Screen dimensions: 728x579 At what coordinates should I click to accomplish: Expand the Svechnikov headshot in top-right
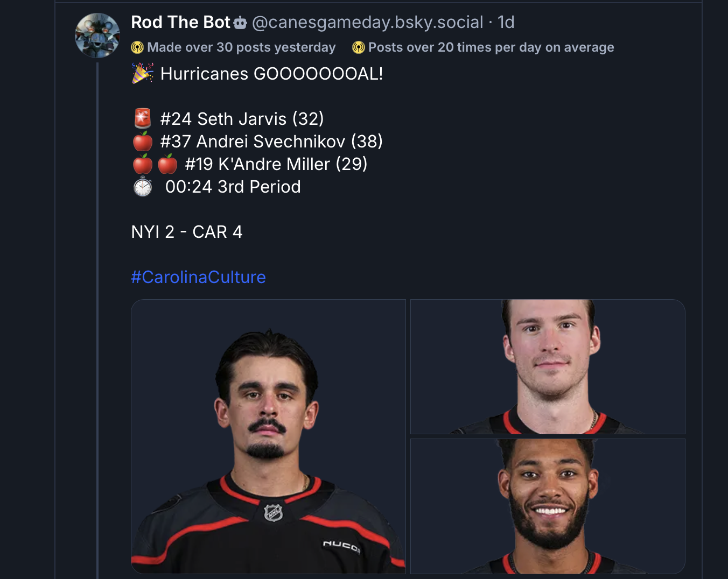(x=548, y=367)
